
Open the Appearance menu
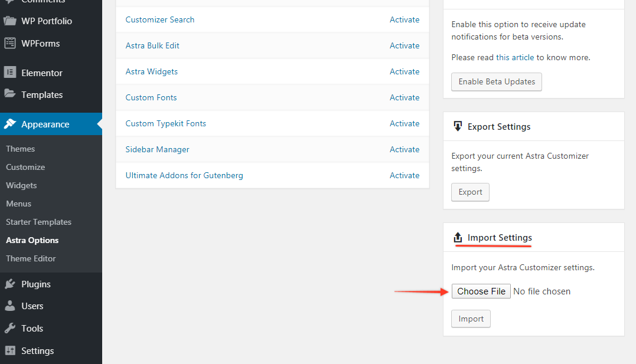[51, 124]
